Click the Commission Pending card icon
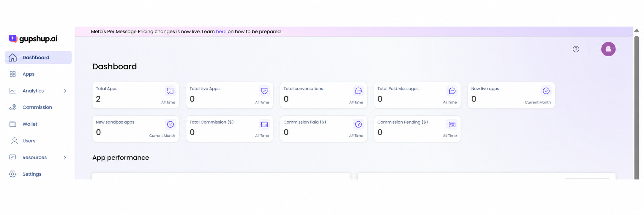Image resolution: width=644 pixels, height=215 pixels. pyautogui.click(x=452, y=124)
